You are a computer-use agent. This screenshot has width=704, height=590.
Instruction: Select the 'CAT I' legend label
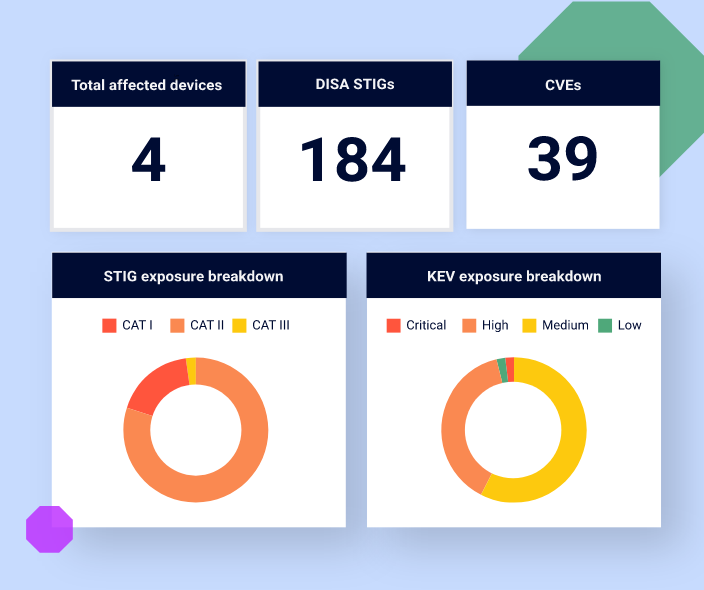(137, 325)
